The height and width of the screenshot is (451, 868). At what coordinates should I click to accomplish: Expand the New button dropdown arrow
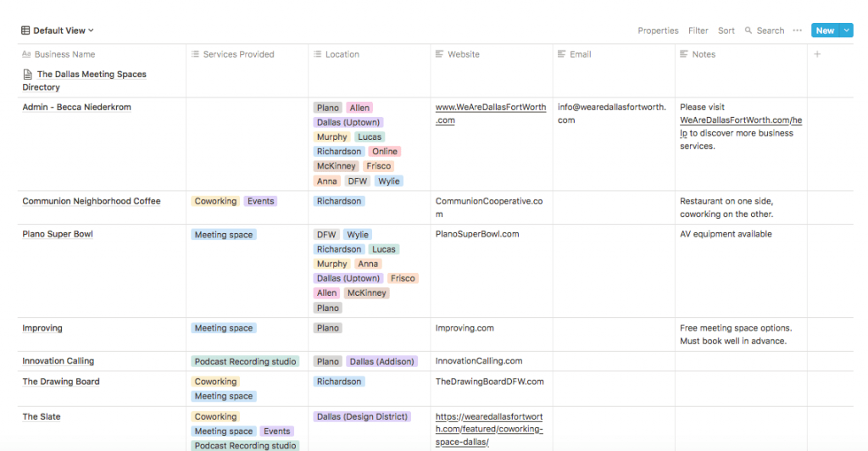[847, 31]
